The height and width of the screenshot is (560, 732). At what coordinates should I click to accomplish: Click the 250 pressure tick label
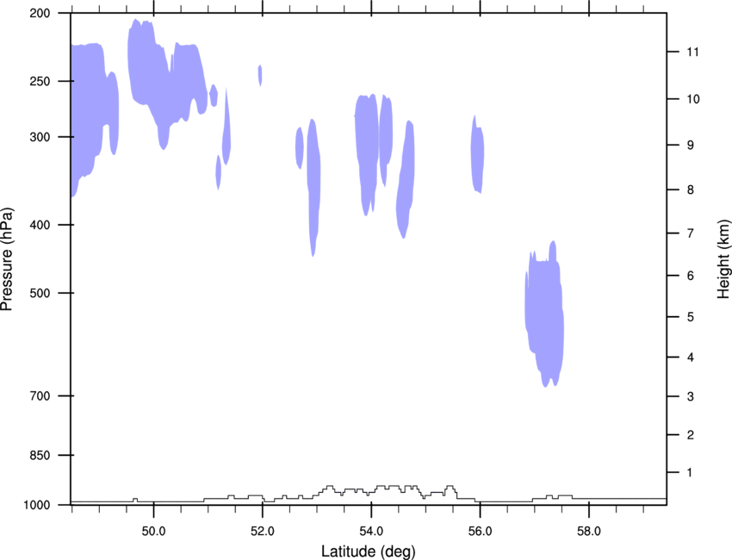(40, 81)
